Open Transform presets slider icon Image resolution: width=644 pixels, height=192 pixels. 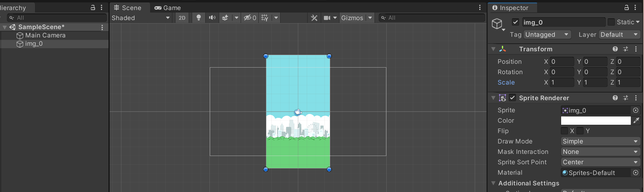pos(626,49)
